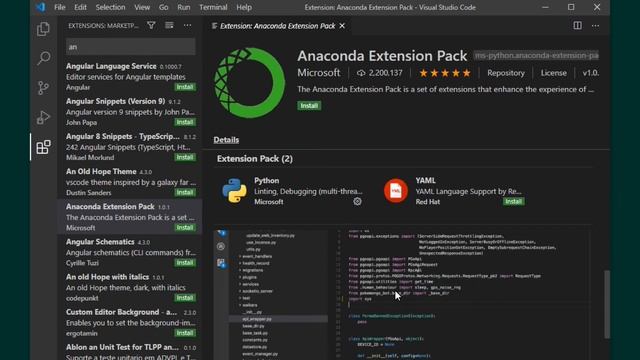Install Anaconda Extension Pack in list
This screenshot has height=360, width=640.
coord(185,227)
